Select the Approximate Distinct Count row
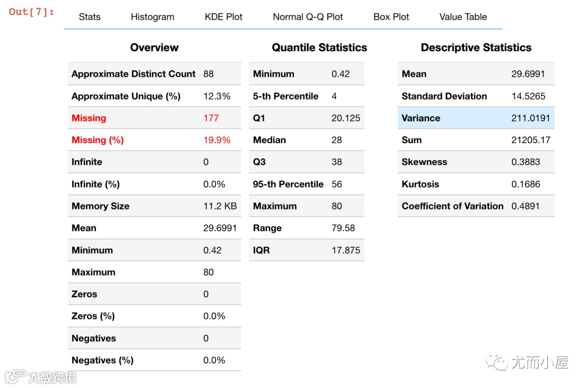 point(154,74)
